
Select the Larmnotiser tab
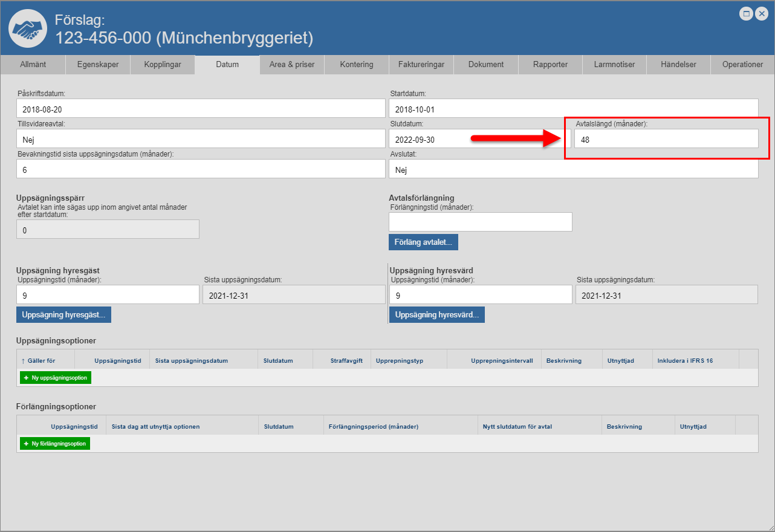614,65
